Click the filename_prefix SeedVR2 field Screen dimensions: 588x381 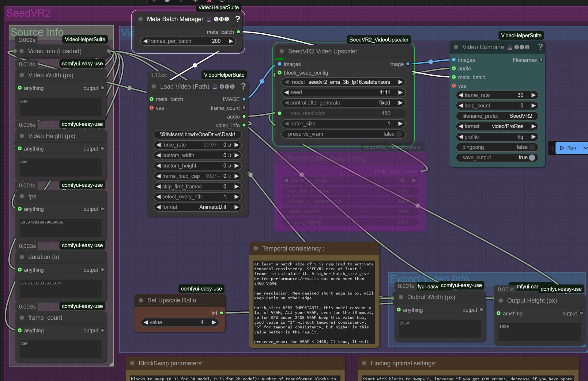tap(497, 116)
